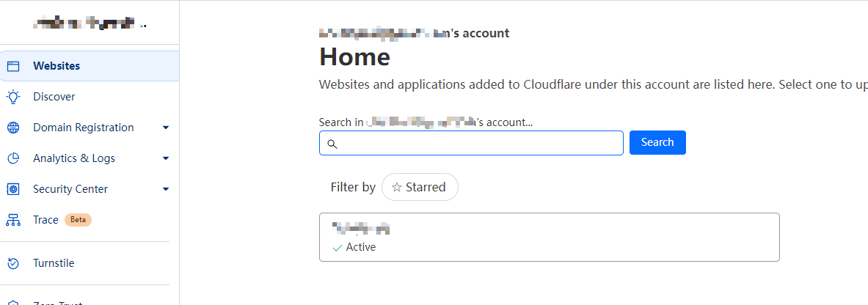This screenshot has height=305, width=868.
Task: Click the Websites browser-window icon
Action: [x=12, y=67]
